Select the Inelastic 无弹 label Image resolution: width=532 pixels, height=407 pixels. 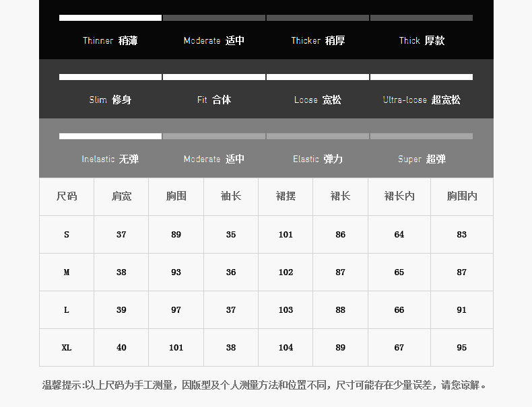tap(110, 159)
